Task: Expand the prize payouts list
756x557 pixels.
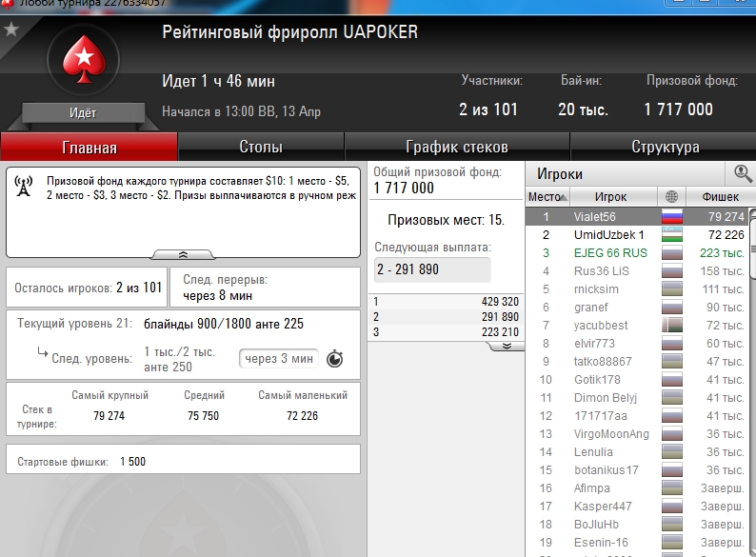Action: click(507, 347)
